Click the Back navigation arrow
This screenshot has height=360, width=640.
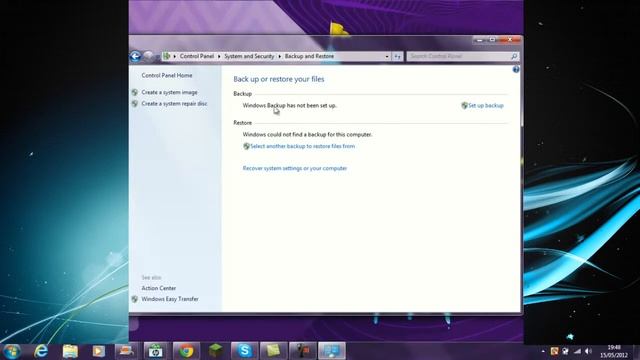tap(135, 56)
